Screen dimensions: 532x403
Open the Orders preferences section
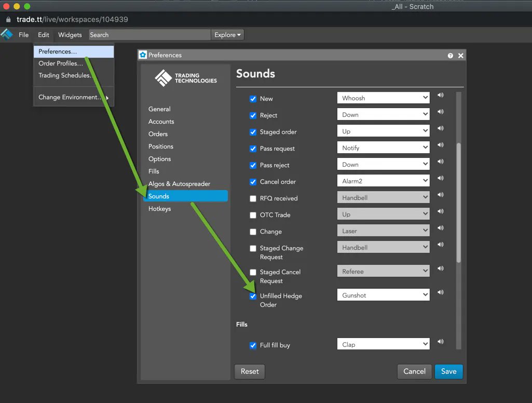pos(158,134)
